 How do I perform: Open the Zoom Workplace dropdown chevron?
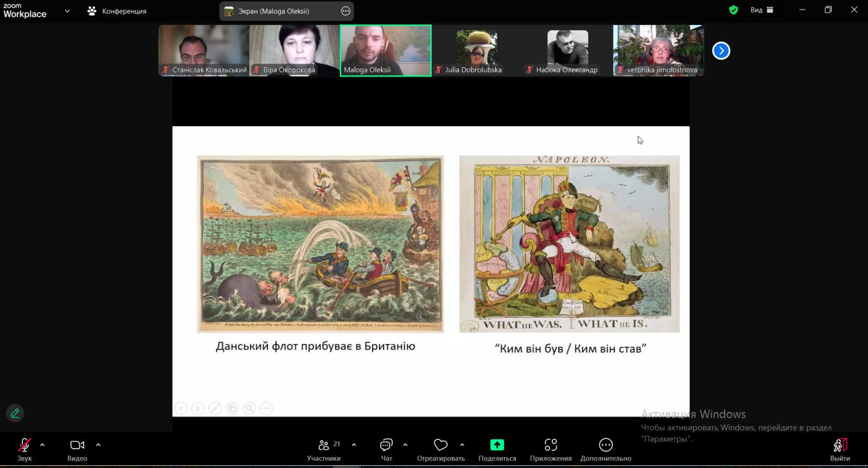coord(67,11)
